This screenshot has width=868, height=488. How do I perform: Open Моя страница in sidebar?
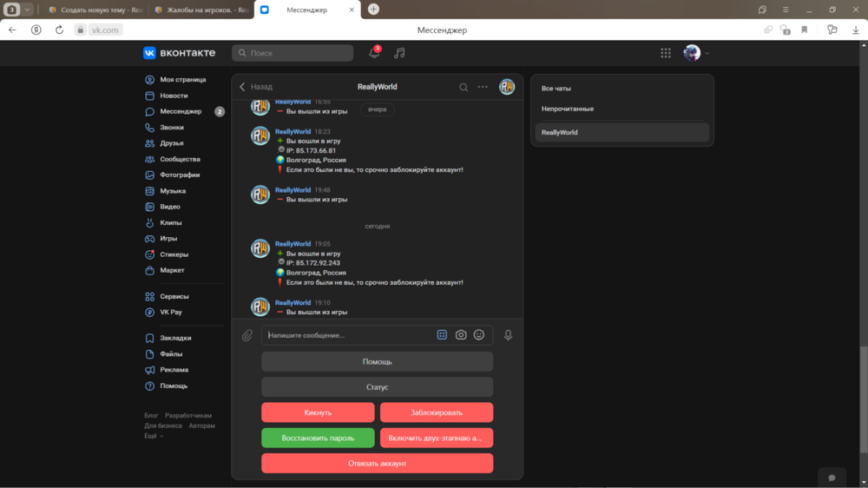tap(182, 80)
